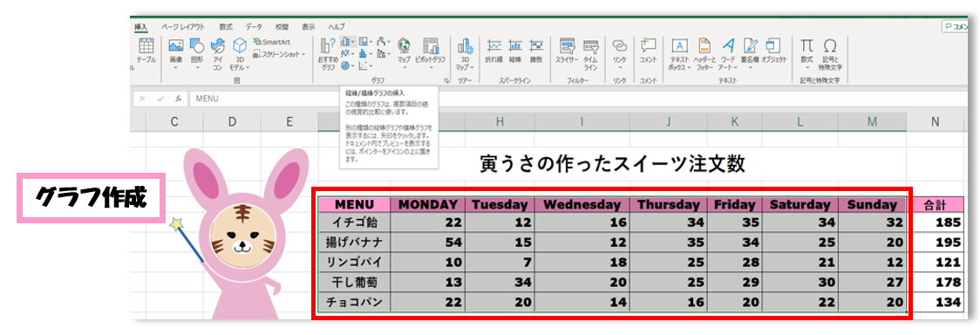Click the hierarchy chart insert icon

(363, 41)
